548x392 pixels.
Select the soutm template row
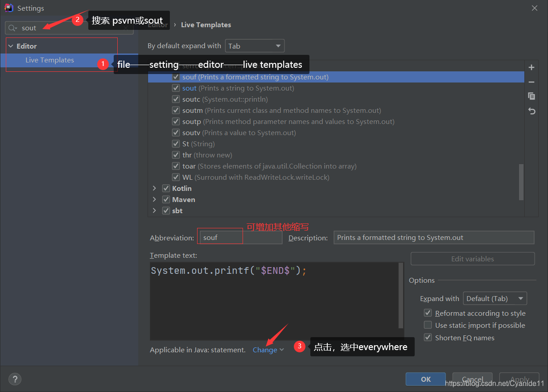point(336,110)
